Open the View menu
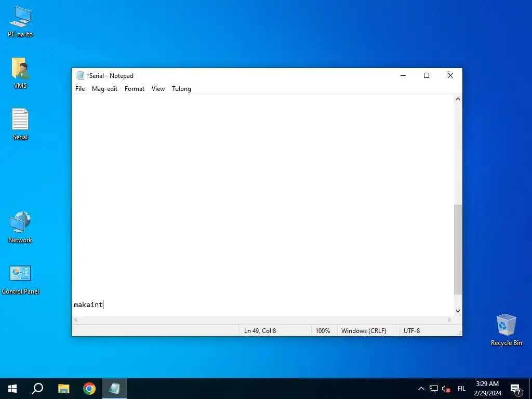The width and height of the screenshot is (532, 399). 158,89
